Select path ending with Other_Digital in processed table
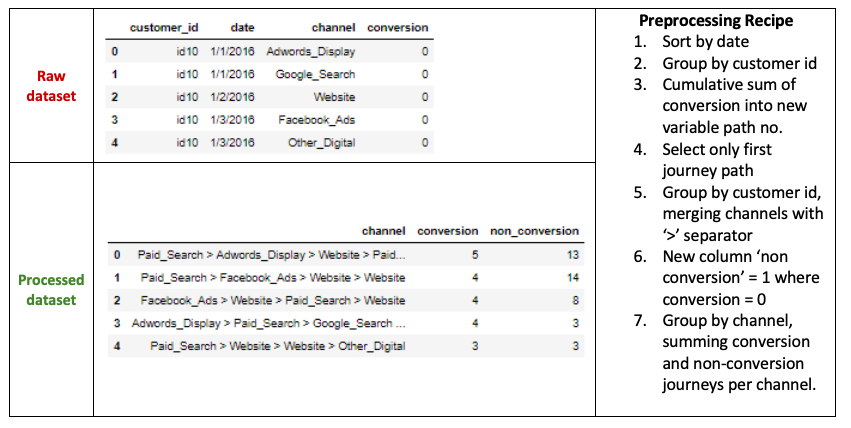Screen dimensions: 851x428 click(277, 346)
